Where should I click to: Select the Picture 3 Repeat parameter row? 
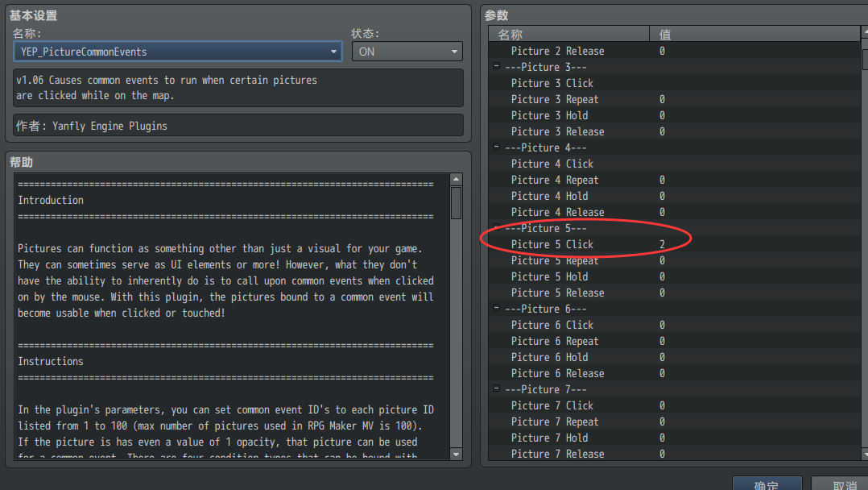pyautogui.click(x=674, y=99)
